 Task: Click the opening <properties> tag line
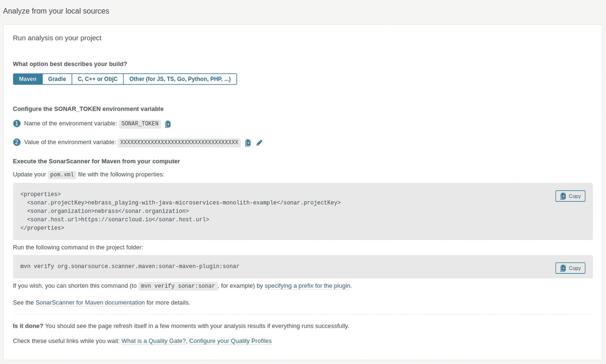(40, 194)
